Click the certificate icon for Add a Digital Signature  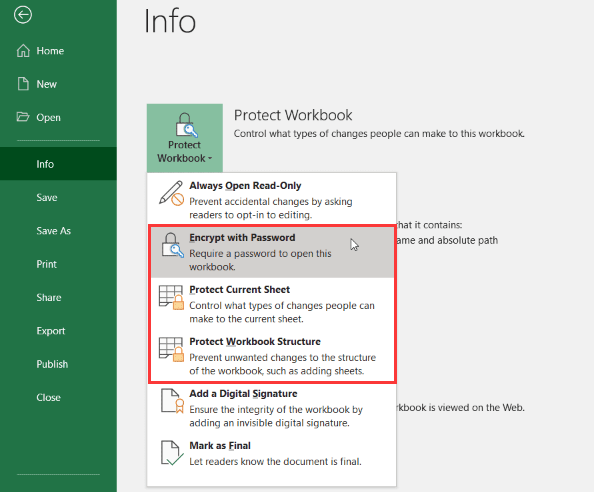point(172,401)
